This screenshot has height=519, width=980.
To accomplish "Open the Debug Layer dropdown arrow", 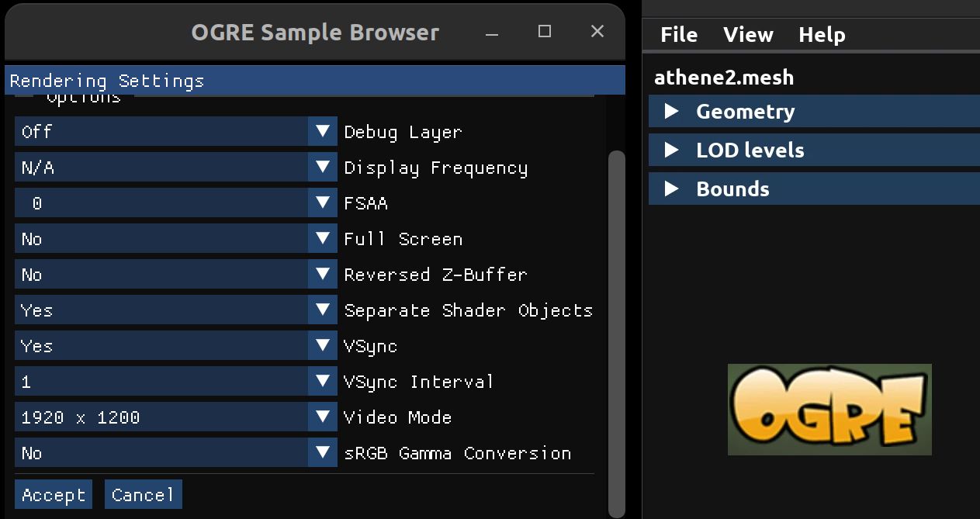I will tap(323, 132).
